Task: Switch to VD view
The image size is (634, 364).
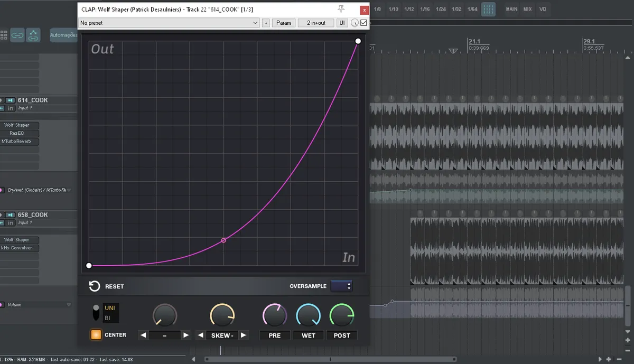Action: pyautogui.click(x=543, y=9)
